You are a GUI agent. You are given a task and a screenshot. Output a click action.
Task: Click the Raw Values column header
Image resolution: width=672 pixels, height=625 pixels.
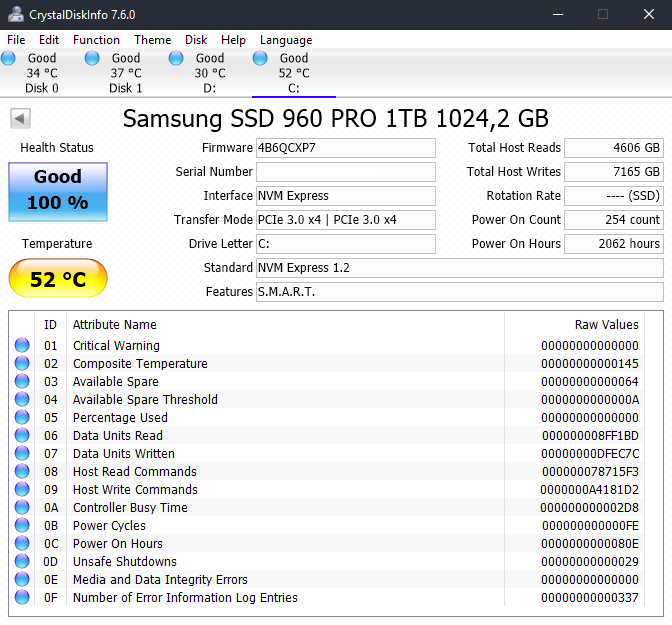[606, 325]
